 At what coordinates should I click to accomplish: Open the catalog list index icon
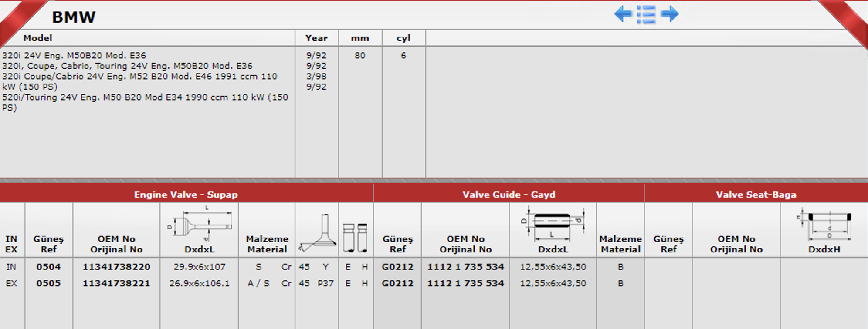[x=646, y=14]
